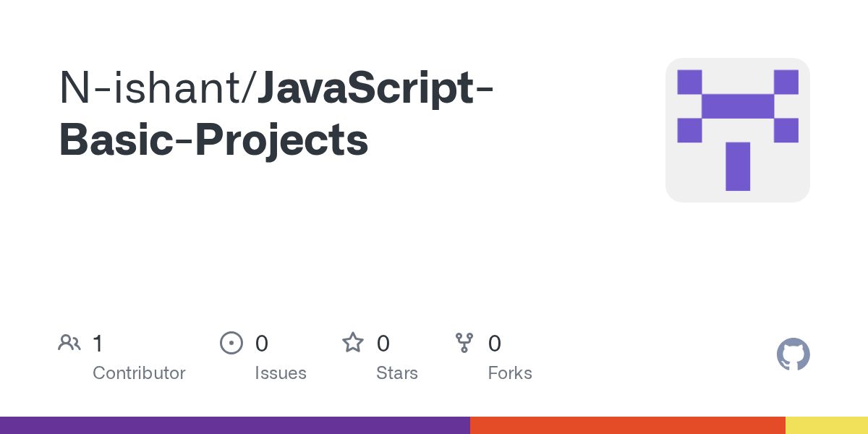868x434 pixels.
Task: Click the stars outline icon
Action: click(x=353, y=343)
